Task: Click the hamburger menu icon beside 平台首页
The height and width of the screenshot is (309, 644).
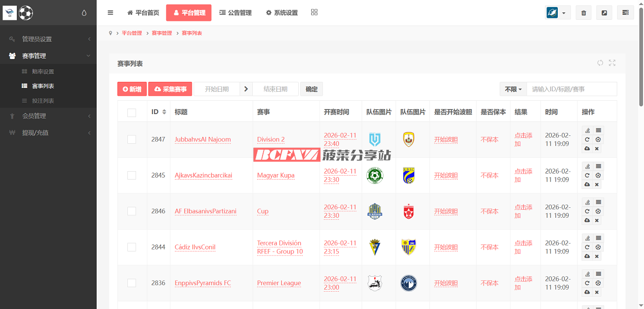Action: click(x=110, y=13)
